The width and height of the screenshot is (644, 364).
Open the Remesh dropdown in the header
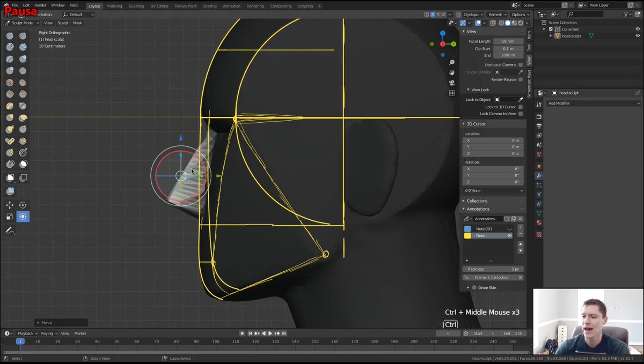(496, 14)
